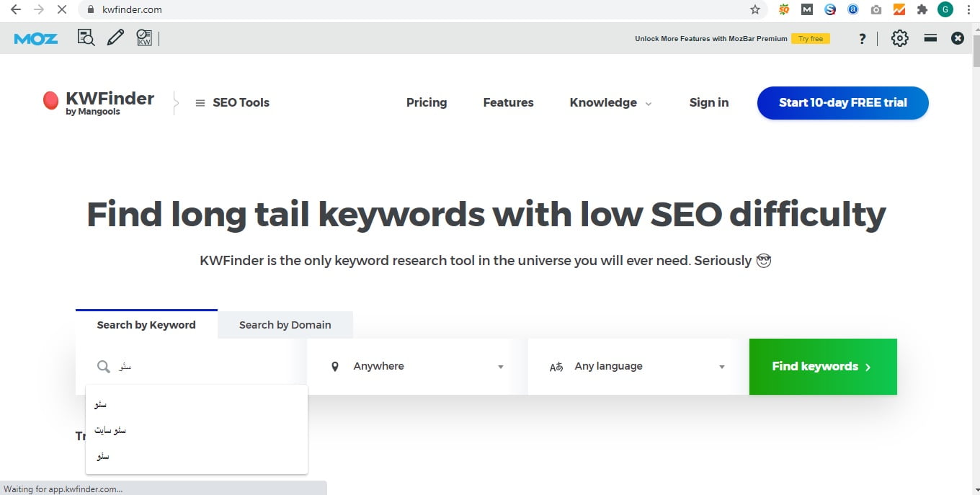Open the Features page
This screenshot has height=495, width=980.
tap(508, 103)
